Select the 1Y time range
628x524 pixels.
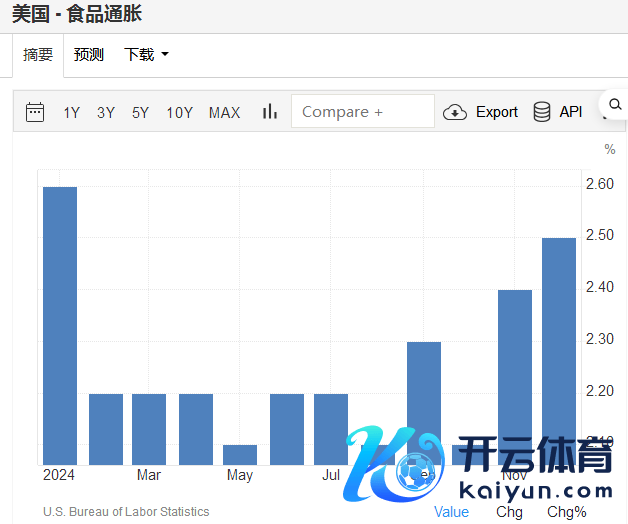click(71, 113)
